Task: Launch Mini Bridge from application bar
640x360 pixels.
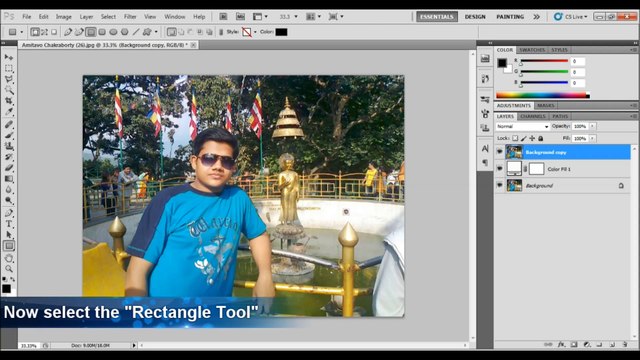Action: pos(240,17)
